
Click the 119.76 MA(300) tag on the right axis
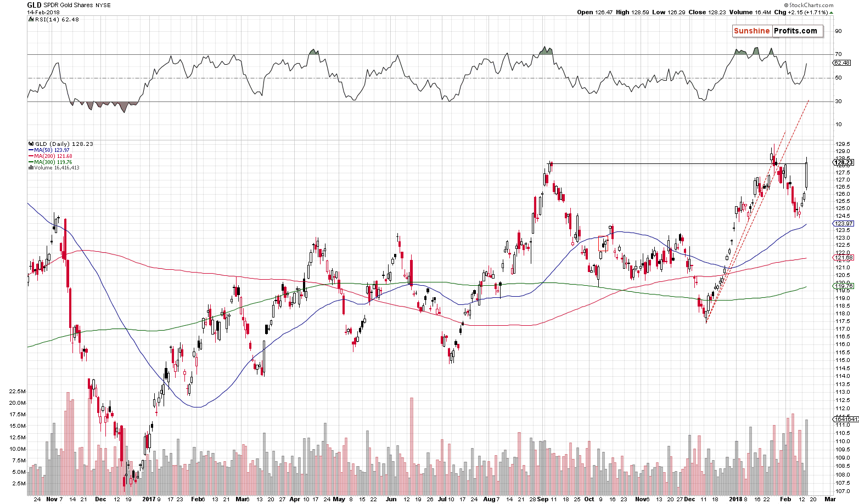[x=843, y=286]
